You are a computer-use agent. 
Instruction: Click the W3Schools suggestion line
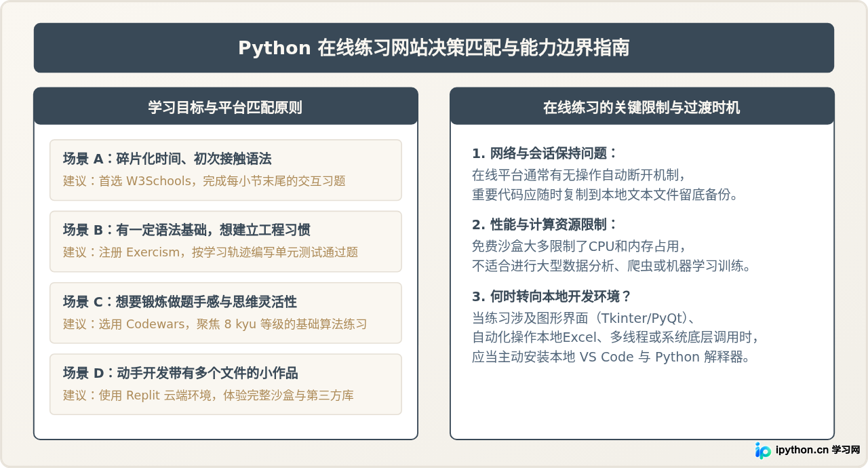click(x=204, y=181)
